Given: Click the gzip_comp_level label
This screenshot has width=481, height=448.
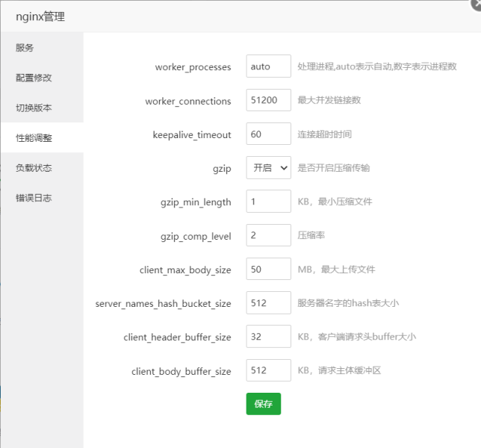Looking at the screenshot, I should coord(196,237).
